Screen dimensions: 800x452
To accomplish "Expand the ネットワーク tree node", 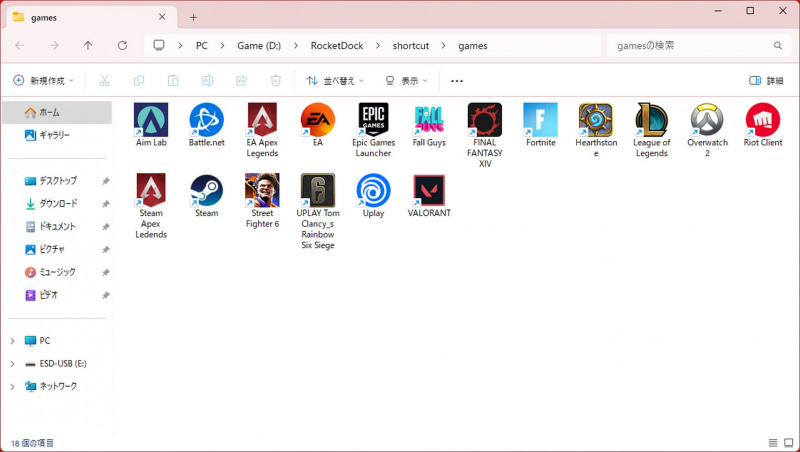I will tap(12, 387).
